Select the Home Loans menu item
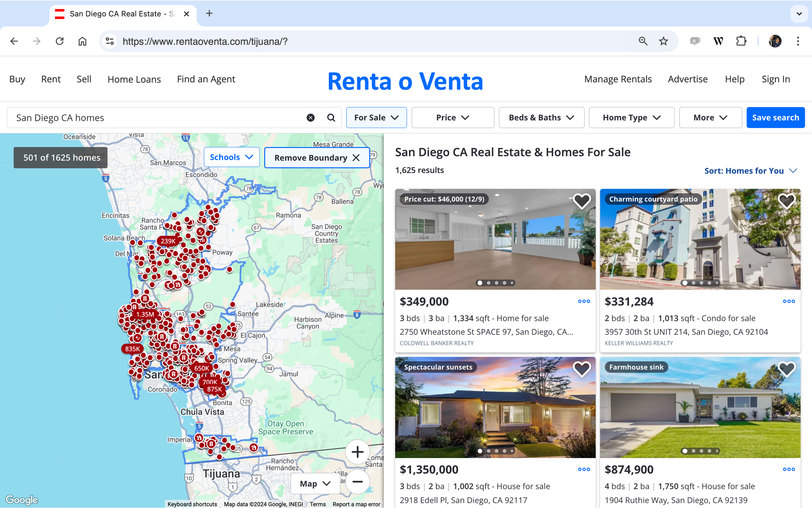This screenshot has width=812, height=508. pos(134,79)
